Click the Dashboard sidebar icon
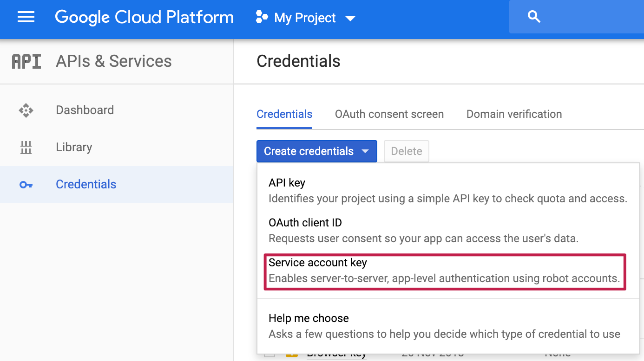The height and width of the screenshot is (361, 644). 26,110
